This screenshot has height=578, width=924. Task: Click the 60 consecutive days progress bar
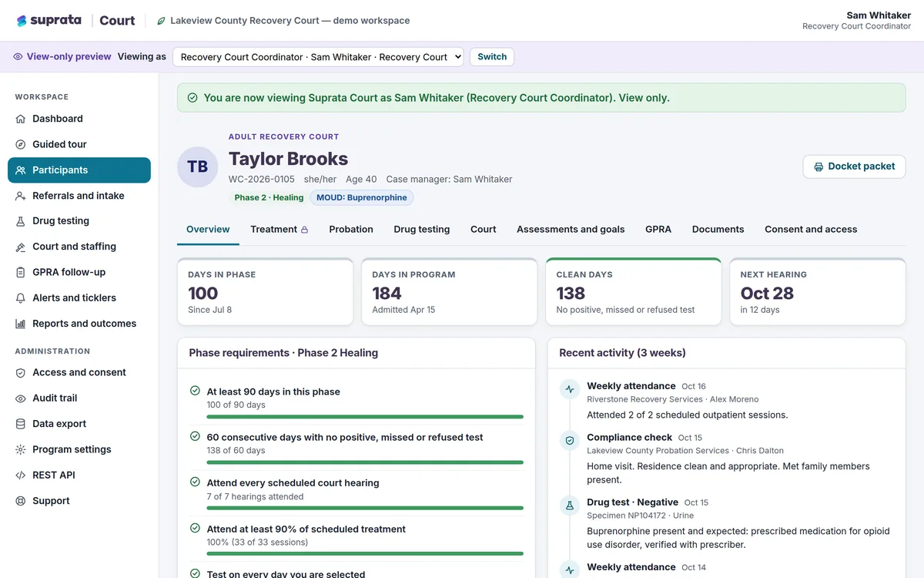(365, 462)
